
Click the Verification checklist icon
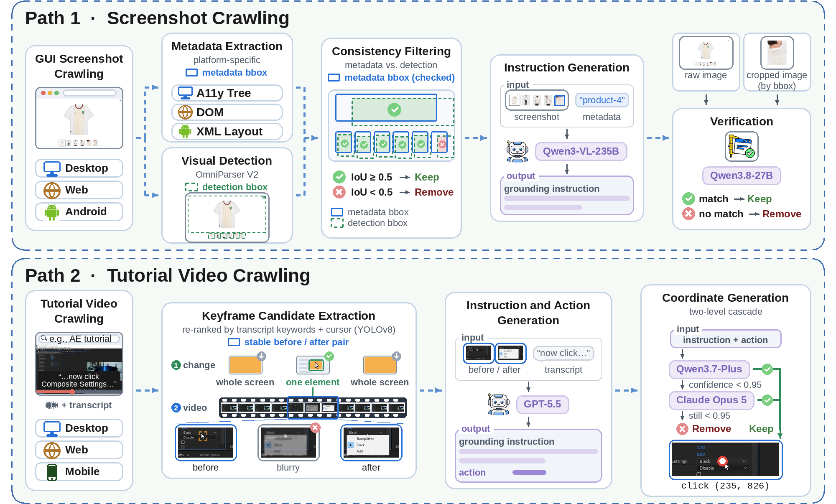click(742, 147)
